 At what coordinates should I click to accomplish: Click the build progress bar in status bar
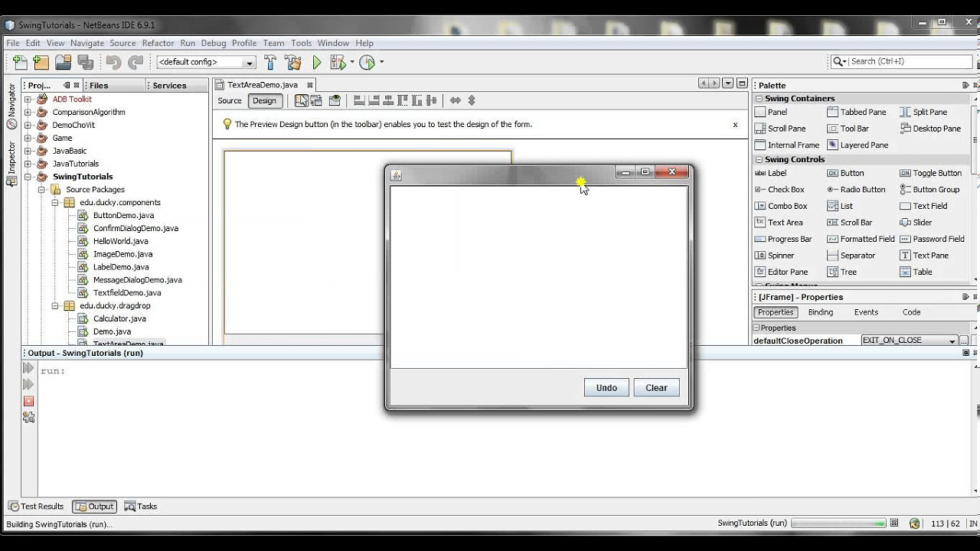coord(838,523)
